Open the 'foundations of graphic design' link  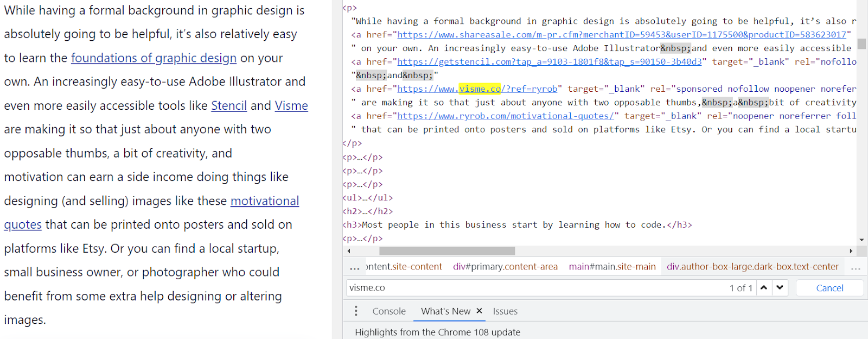154,58
